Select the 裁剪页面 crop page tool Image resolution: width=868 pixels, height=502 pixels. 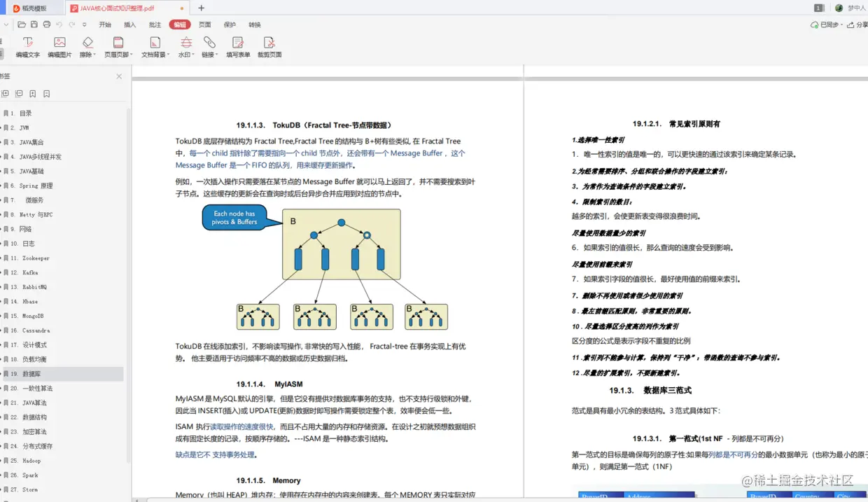pos(269,47)
